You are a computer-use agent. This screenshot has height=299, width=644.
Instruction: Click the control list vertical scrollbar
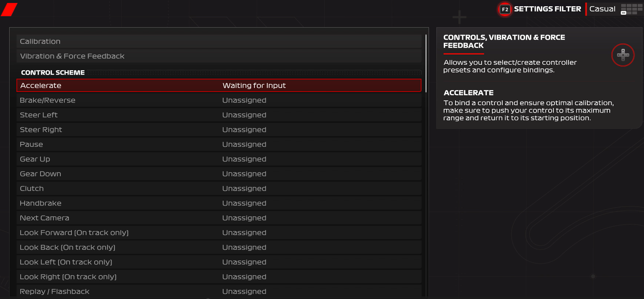pos(426,63)
